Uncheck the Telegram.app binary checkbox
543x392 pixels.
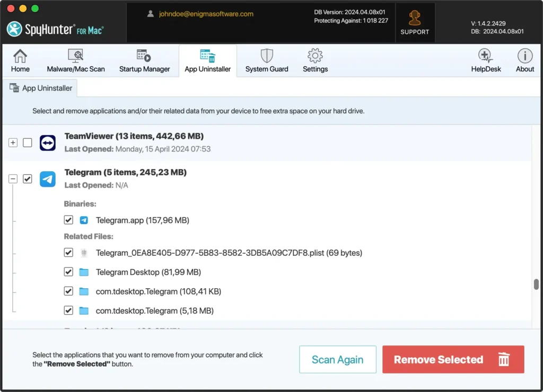[x=68, y=220]
